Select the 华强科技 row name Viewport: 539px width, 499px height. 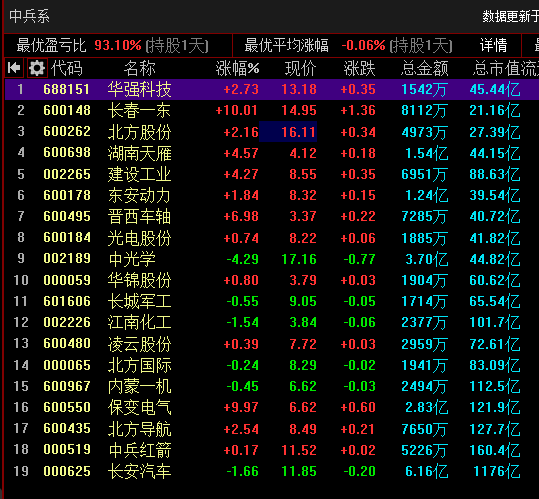coord(140,89)
